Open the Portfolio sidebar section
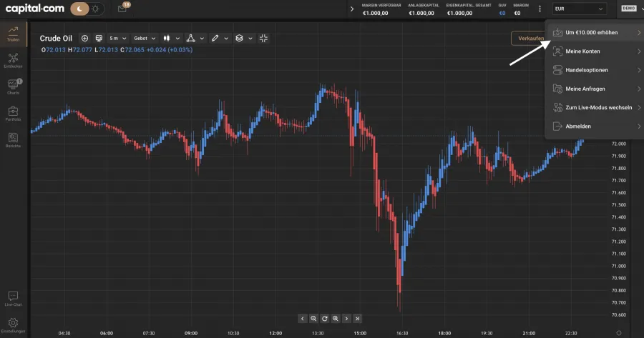This screenshot has width=644, height=338. coord(13,113)
